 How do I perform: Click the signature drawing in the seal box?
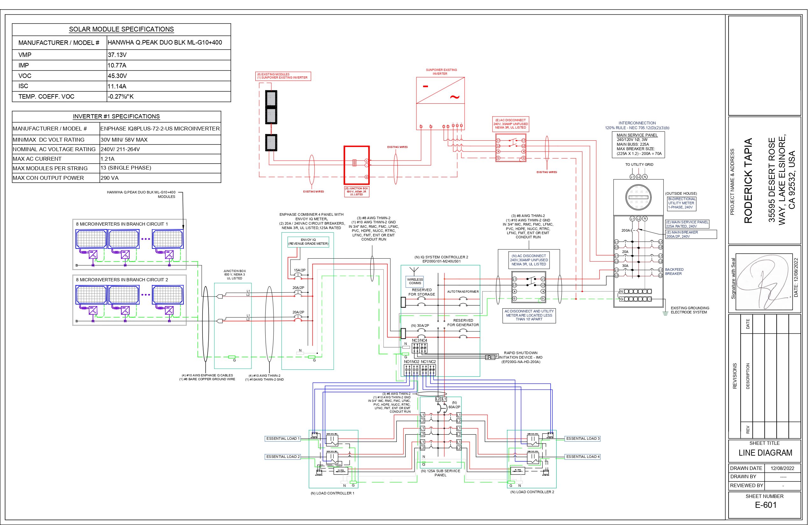click(764, 282)
